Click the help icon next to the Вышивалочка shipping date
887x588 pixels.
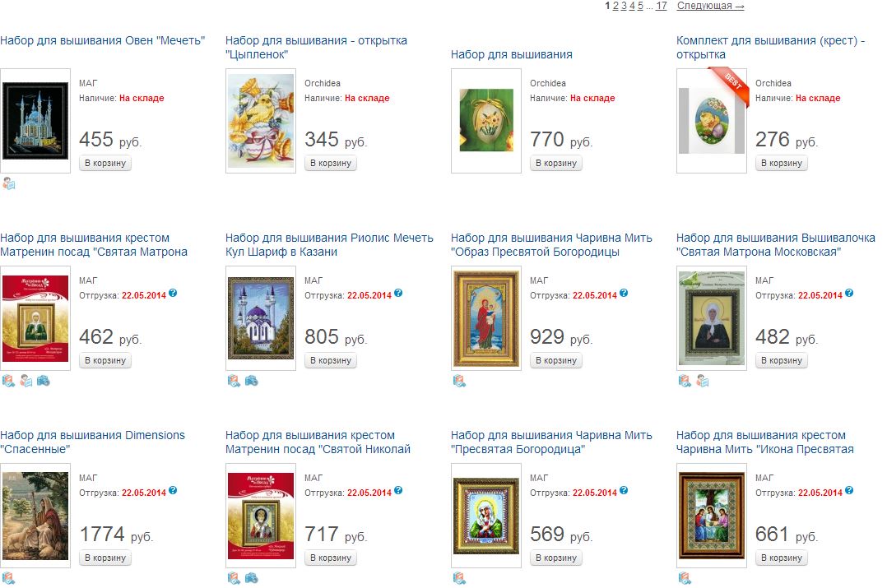coord(850,294)
